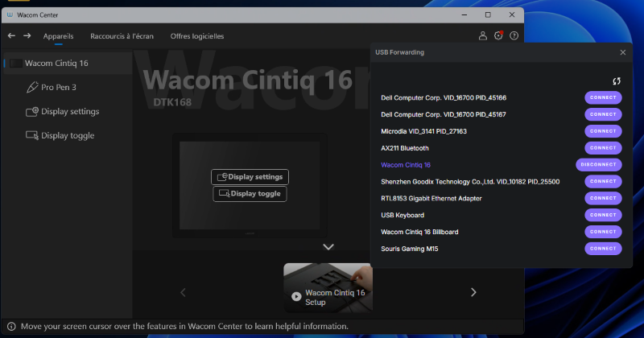
Task: Connect RTL8153 Gigabit Ethernet Adapter
Action: pyautogui.click(x=603, y=198)
